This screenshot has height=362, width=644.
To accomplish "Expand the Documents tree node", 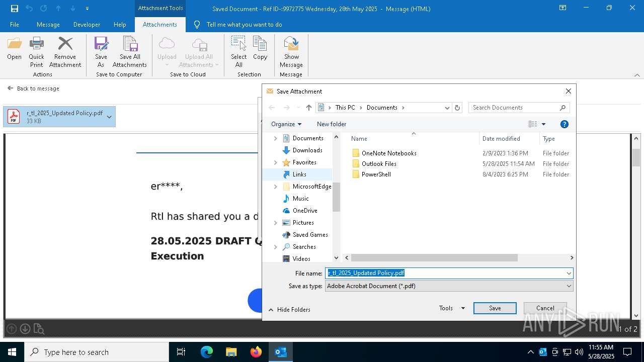I will coord(275,138).
